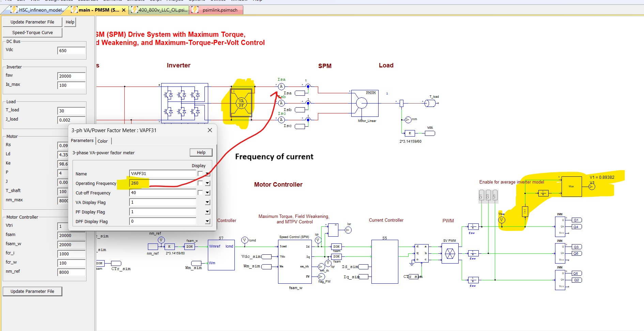644x331 pixels.
Task: Select the PMSM motor block
Action: (x=365, y=103)
